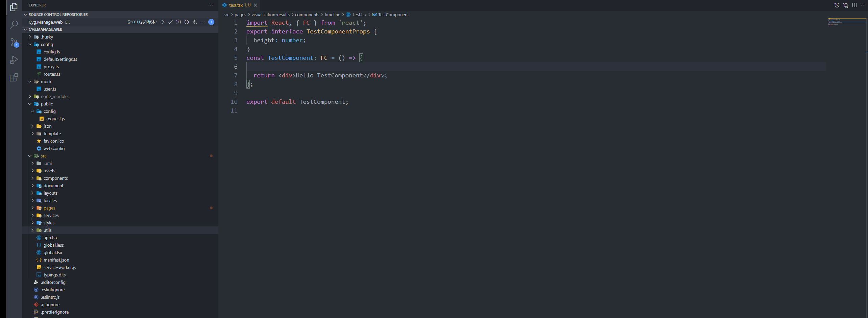The image size is (868, 318).
Task: Refresh the Cyg.Manage.Web repository
Action: click(x=187, y=22)
